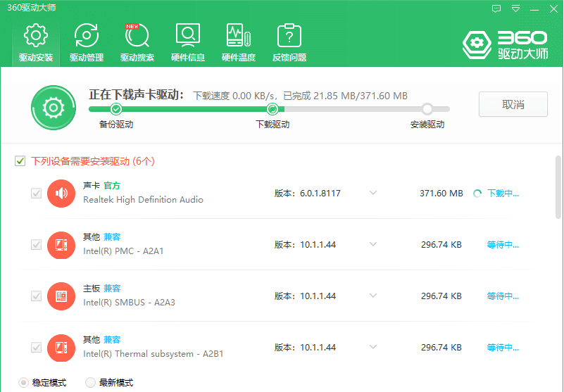Click the 下列设备需要安装驱动 (6个) heading

[x=93, y=161]
